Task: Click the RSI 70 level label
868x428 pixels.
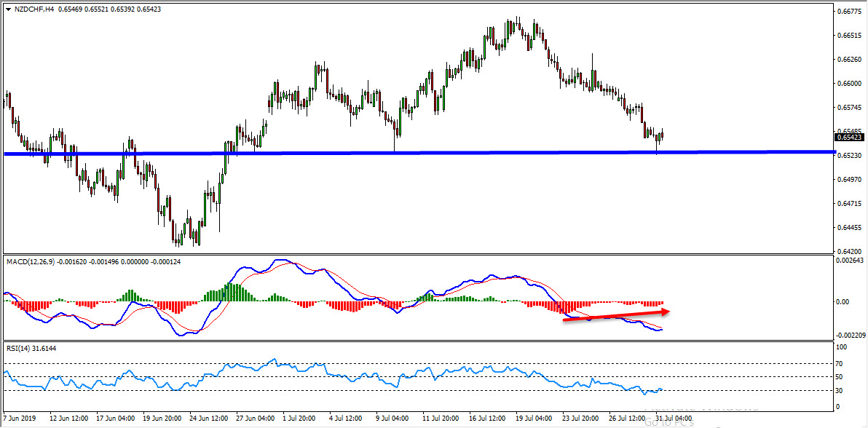Action: pos(839,362)
